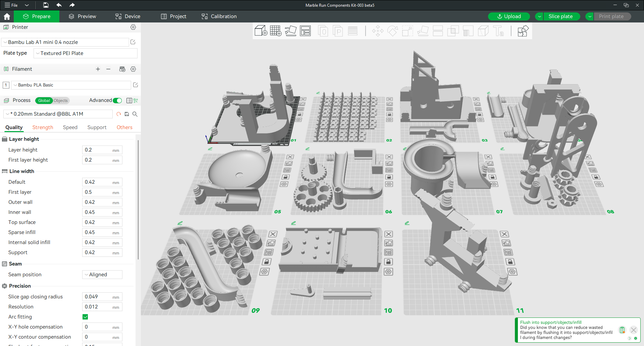Viewport: 644px width, 346px height.
Task: Open the Bambu PLA Basic filament dropdown
Action: tap(71, 85)
